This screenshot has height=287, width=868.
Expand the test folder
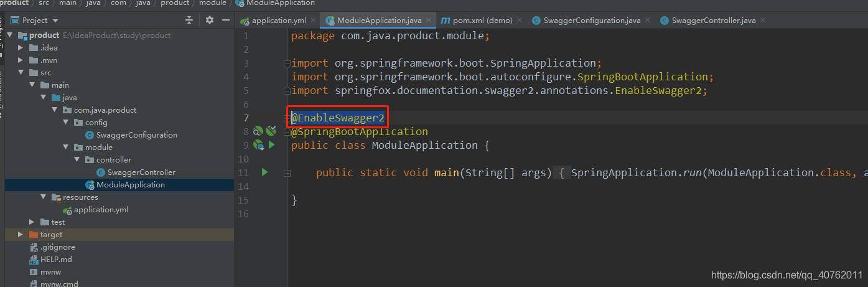[x=32, y=222]
